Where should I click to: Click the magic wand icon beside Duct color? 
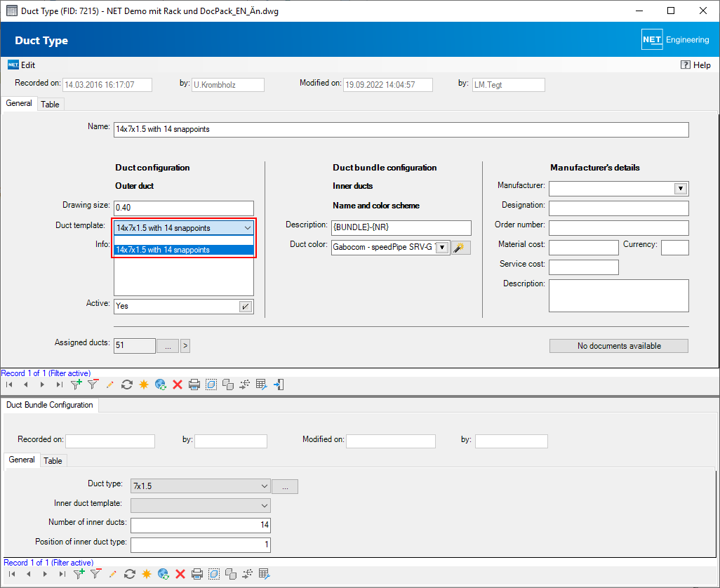click(x=460, y=248)
